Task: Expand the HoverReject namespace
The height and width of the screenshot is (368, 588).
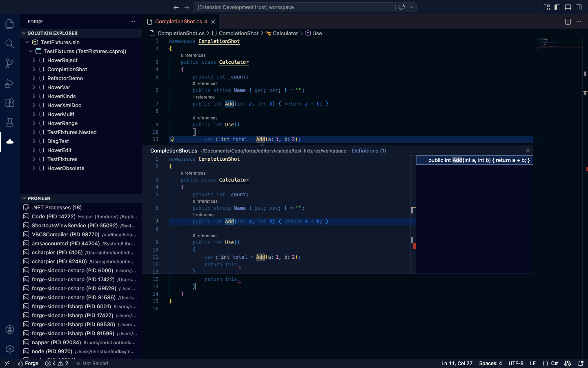Action: [x=34, y=60]
